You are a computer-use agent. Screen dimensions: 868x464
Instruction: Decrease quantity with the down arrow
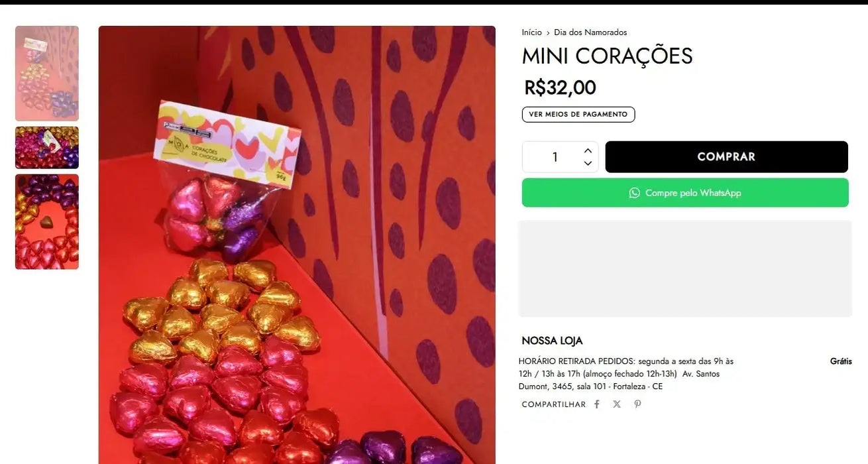click(x=588, y=164)
